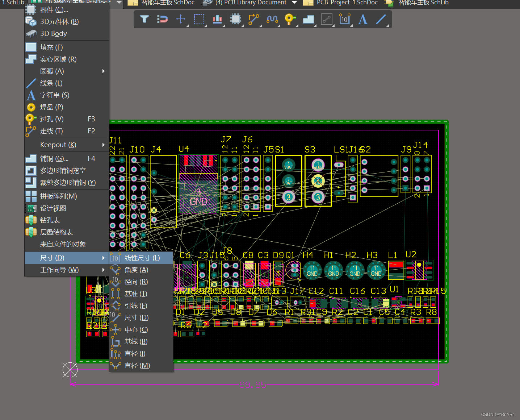The height and width of the screenshot is (420, 520).
Task: Choose 钻孔表 drill table entry
Action: tap(67, 220)
